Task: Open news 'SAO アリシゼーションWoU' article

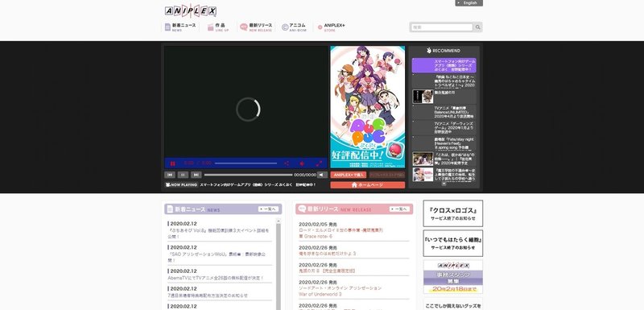Action: (217, 257)
